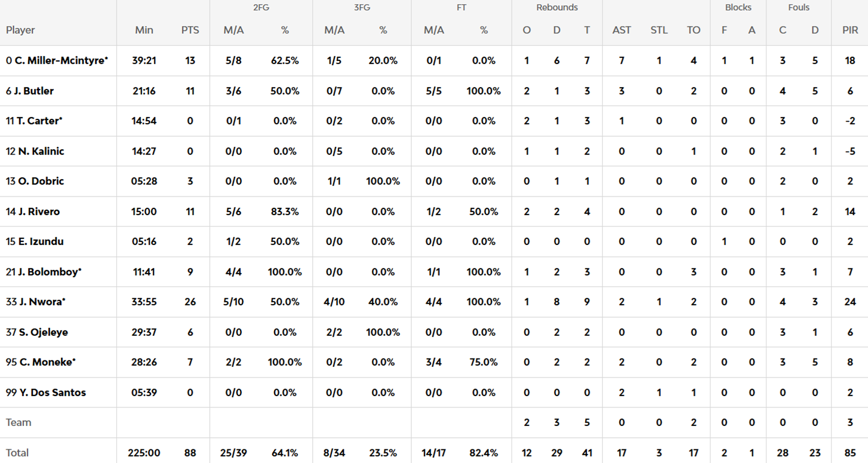Select the STL column header
Screen dimensions: 868x463
point(659,30)
